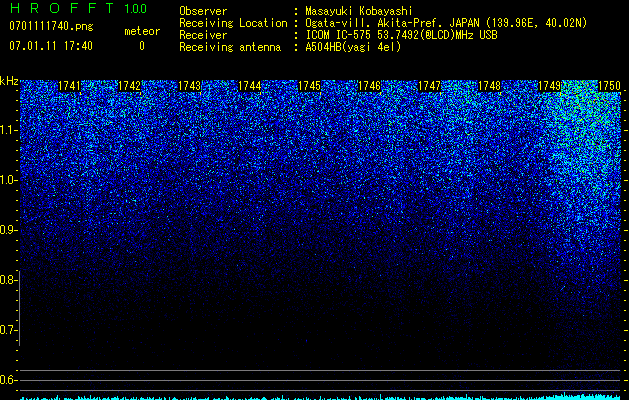Screen dimensions: 629x400
Task: Click the 1747 time marker
Action: click(429, 86)
